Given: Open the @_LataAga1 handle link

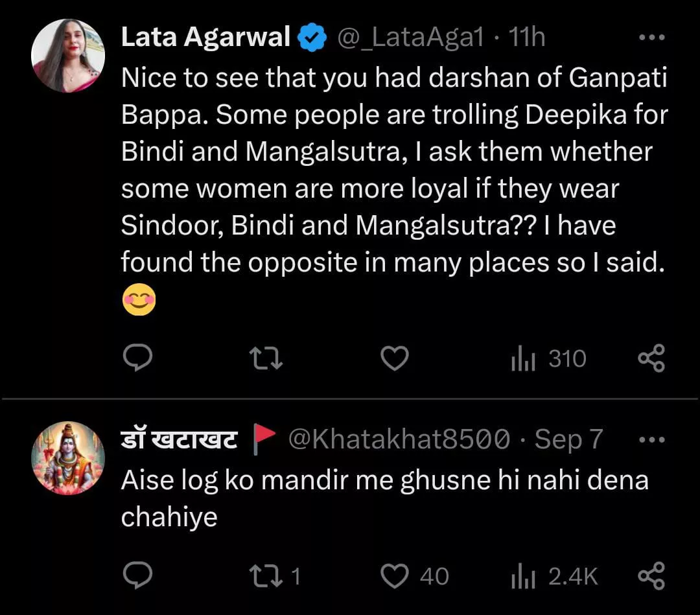Looking at the screenshot, I should tap(410, 38).
